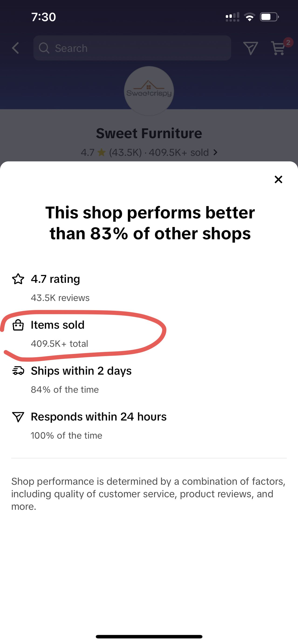Close the shop performance sheet
The image size is (298, 644).
pos(278,179)
